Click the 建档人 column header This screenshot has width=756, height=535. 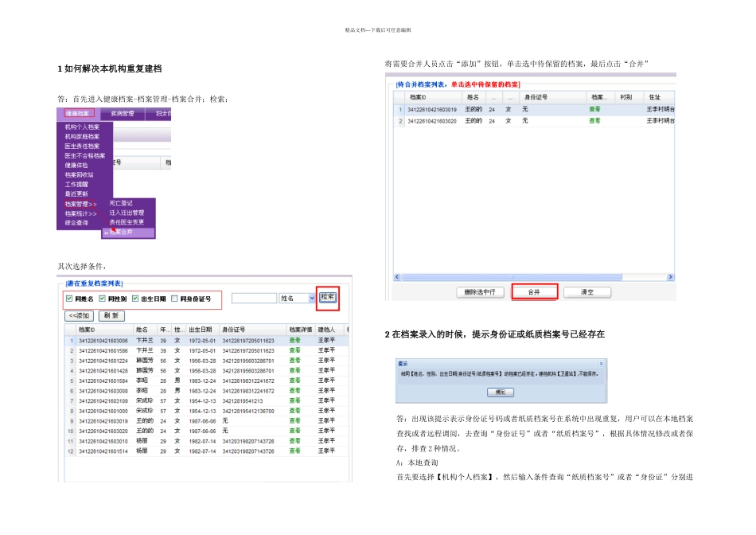click(x=329, y=330)
